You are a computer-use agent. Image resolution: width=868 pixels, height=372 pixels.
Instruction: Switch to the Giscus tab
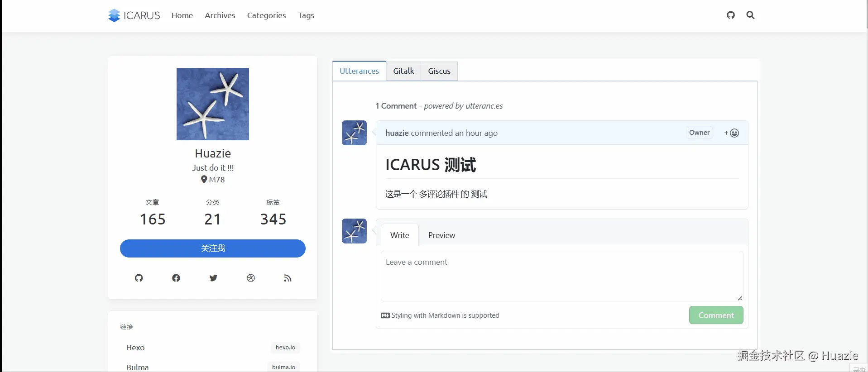[x=439, y=71]
